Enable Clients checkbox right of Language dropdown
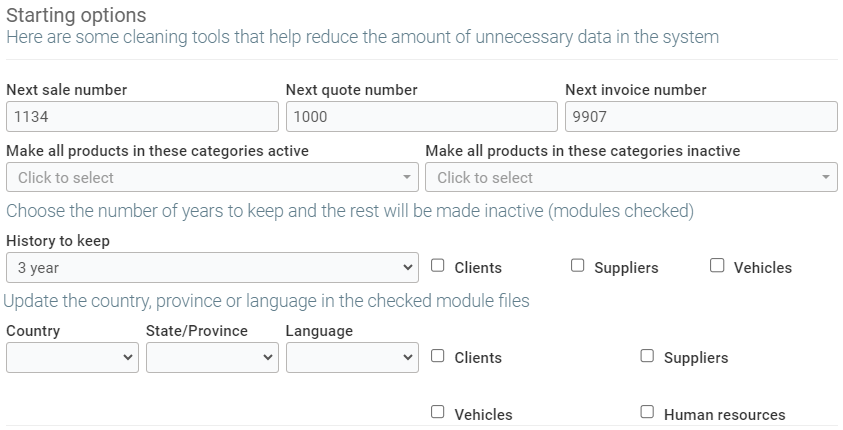Screen dimensions: 843x430 pos(438,356)
